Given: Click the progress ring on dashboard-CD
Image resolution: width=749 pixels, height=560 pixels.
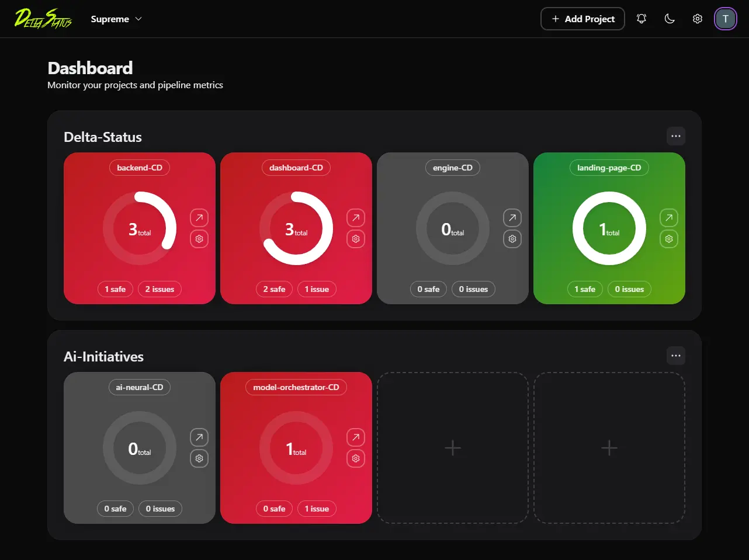Looking at the screenshot, I should click(x=296, y=229).
